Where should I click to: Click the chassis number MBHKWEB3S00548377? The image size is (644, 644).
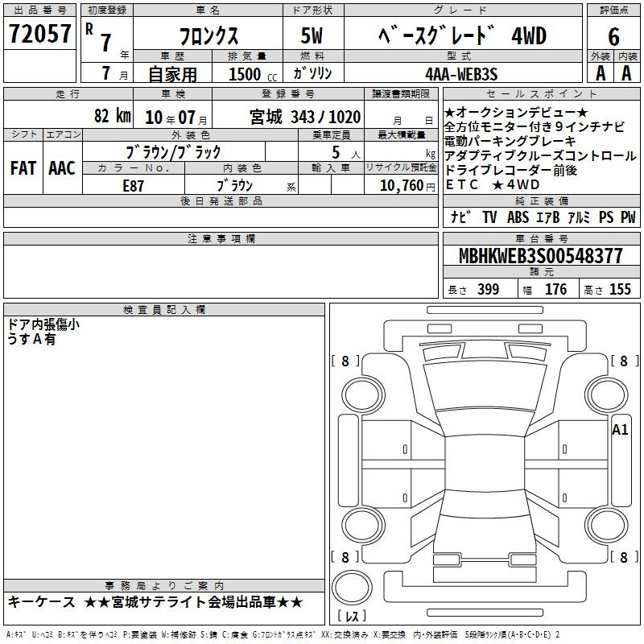pyautogui.click(x=540, y=257)
